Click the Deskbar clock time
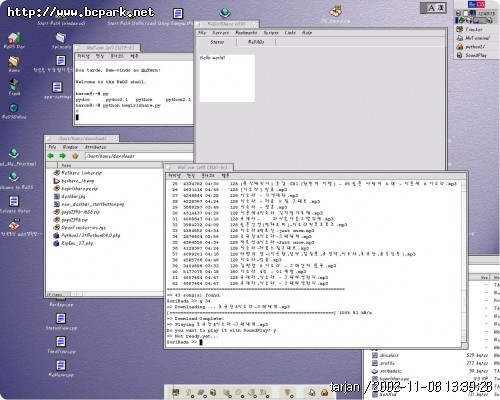Image resolution: width=500 pixels, height=400 pixels. (486, 14)
